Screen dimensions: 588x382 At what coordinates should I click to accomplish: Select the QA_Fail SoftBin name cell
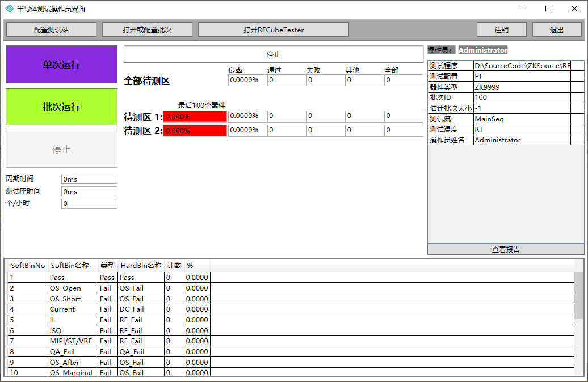point(74,352)
